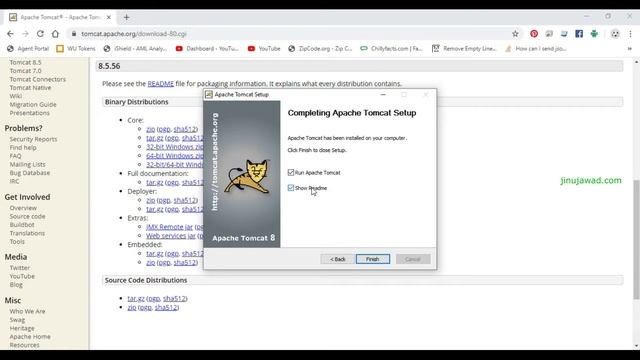Screen dimensions: 640x360
Task: Open the Tomcat 7.0 sidebar link
Action: click(x=25, y=71)
